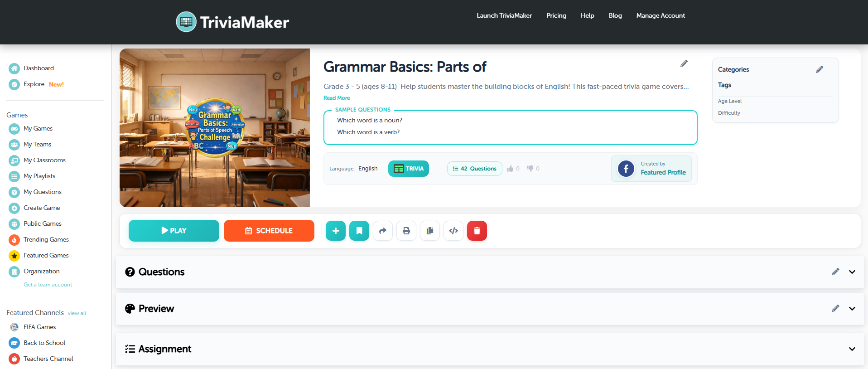
Task: Click the Assignment section title
Action: click(165, 349)
